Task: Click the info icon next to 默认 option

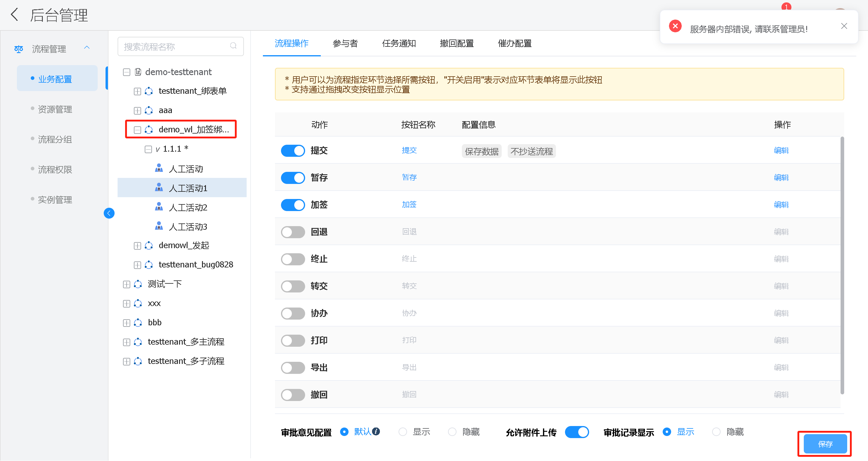Action: [376, 432]
